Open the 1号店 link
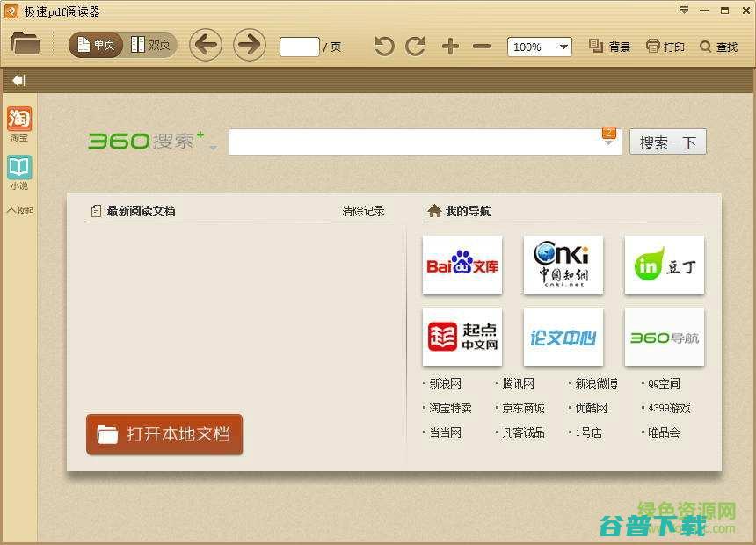The image size is (756, 545). pos(589,432)
